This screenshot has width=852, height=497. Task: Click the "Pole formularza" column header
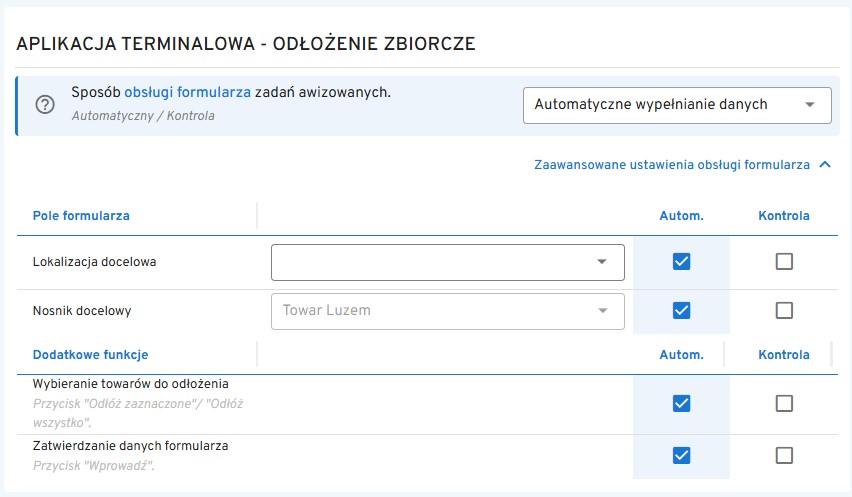point(81,215)
